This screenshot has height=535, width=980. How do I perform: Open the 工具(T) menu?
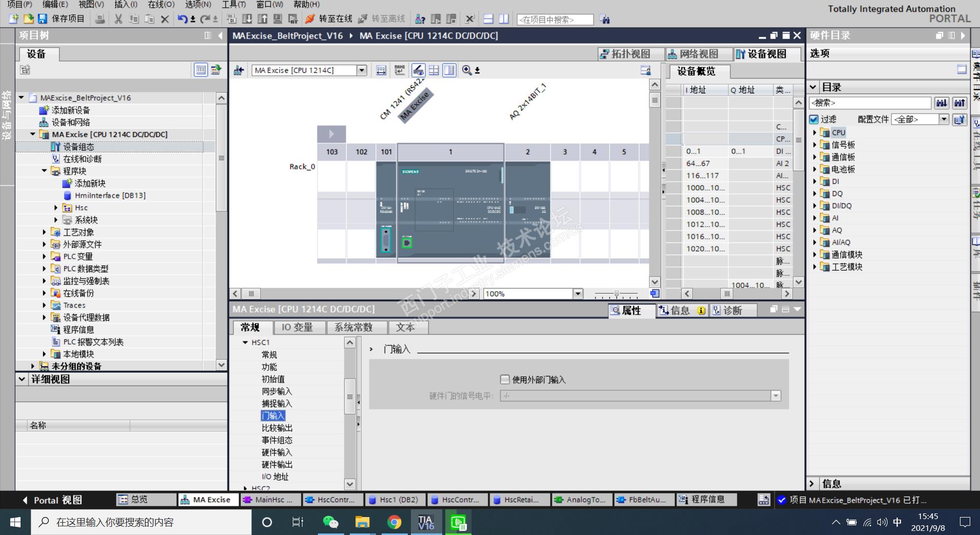pos(234,4)
